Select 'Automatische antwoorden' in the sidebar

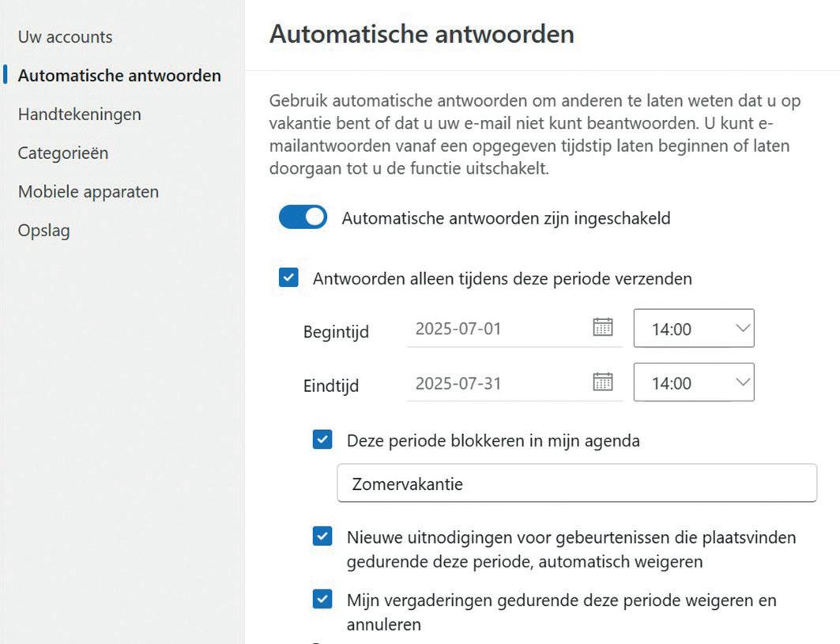[119, 76]
